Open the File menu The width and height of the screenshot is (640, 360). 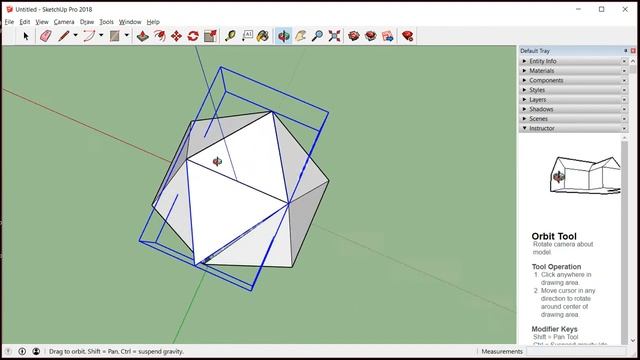pyautogui.click(x=9, y=22)
